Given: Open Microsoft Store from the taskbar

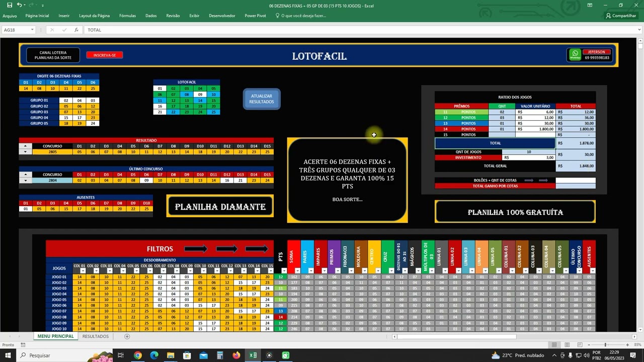Looking at the screenshot, I should pos(187,355).
